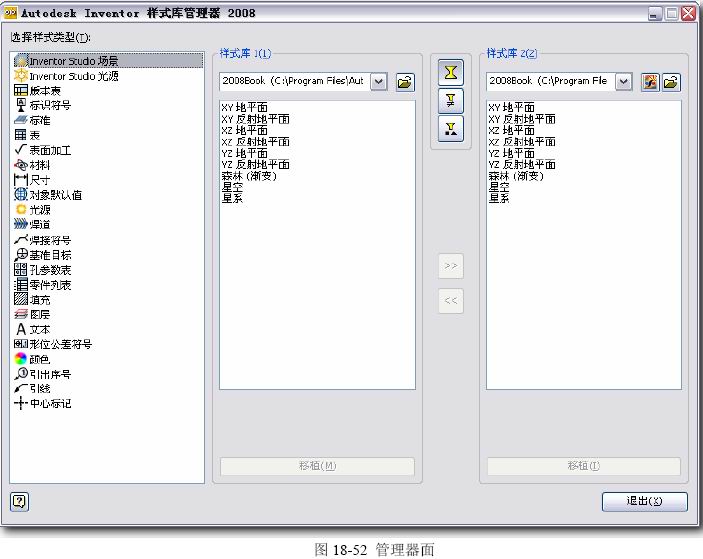
Task: Select 引线 style type
Action: 32,388
